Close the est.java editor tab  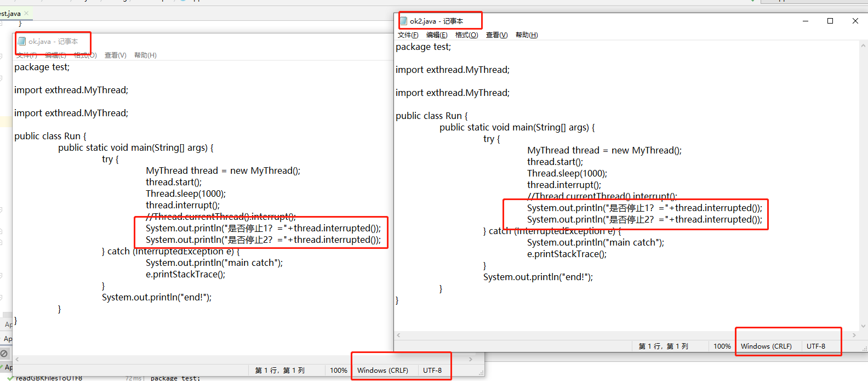pyautogui.click(x=26, y=13)
